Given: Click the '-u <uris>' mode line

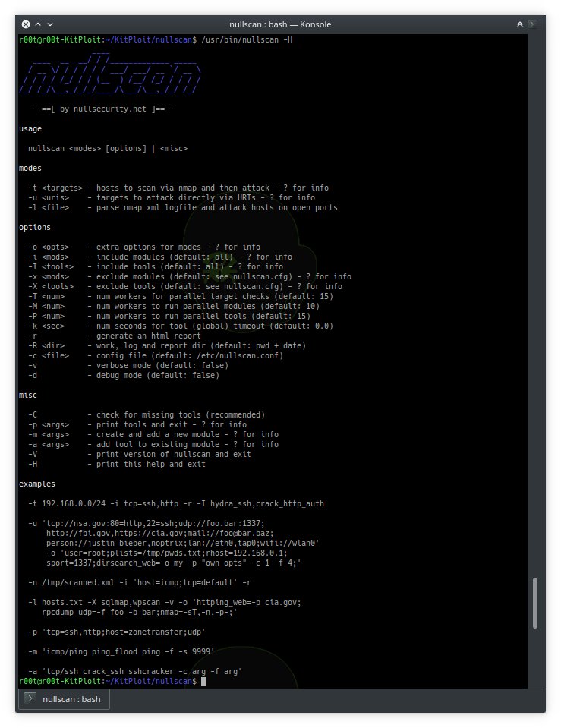Looking at the screenshot, I should point(172,198).
